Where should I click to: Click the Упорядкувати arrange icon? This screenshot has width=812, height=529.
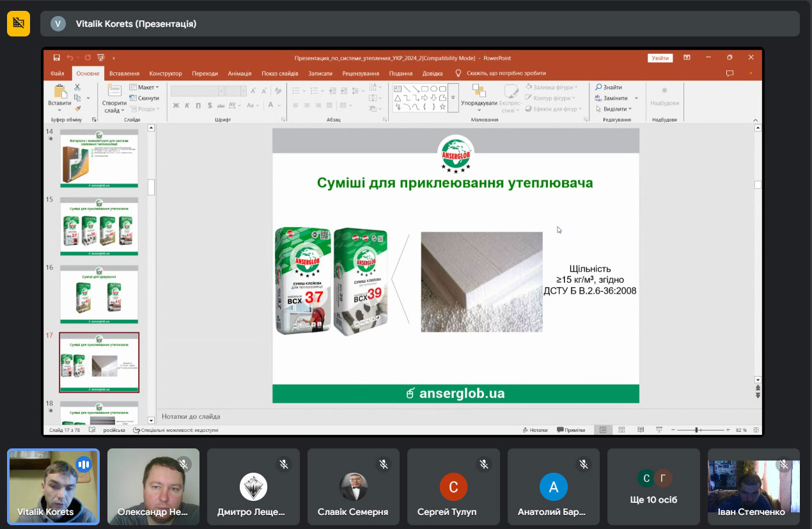point(479,91)
